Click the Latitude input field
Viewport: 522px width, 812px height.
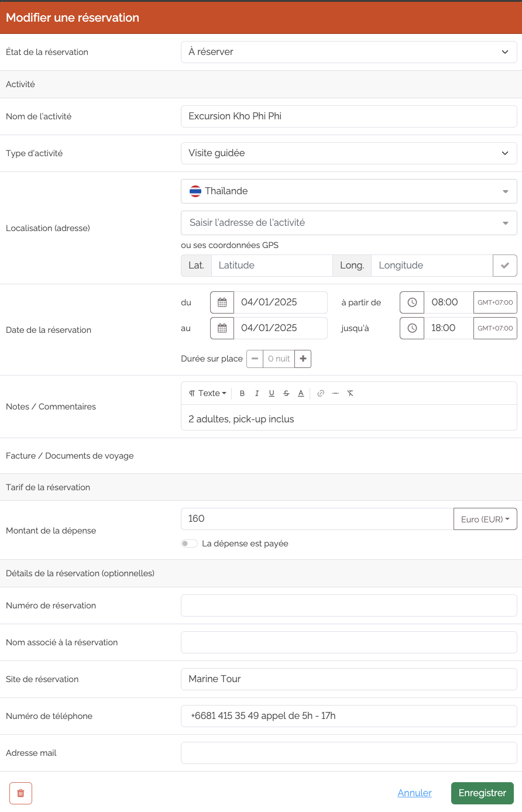(x=272, y=266)
